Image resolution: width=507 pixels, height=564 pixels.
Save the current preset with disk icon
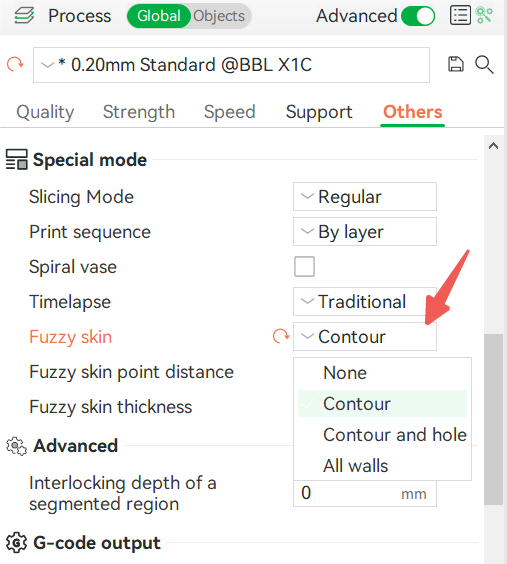pos(456,65)
